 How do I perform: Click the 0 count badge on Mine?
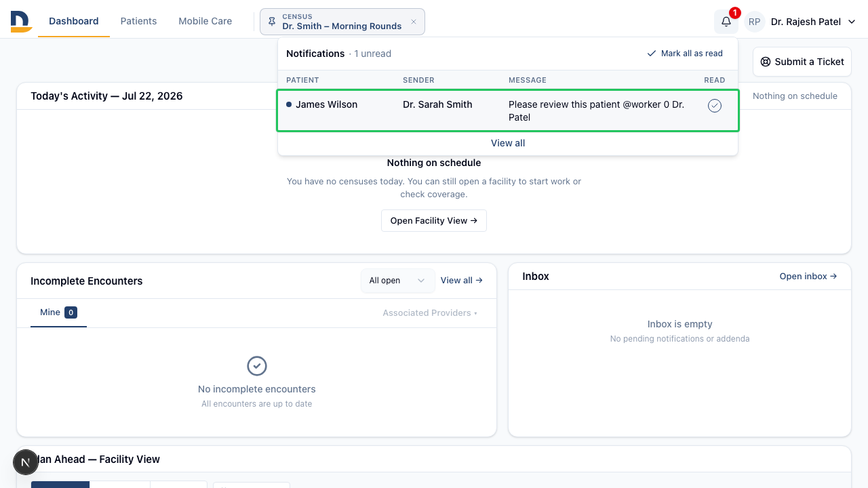pos(71,312)
